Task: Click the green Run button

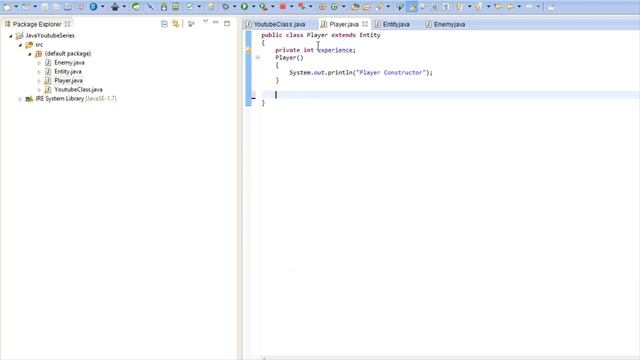Action: point(244,7)
